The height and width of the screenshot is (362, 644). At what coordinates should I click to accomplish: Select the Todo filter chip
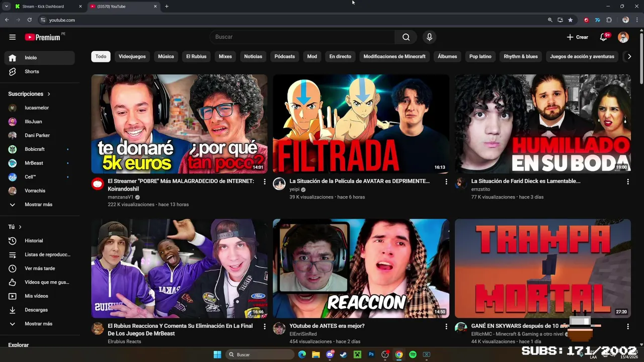coord(101,56)
